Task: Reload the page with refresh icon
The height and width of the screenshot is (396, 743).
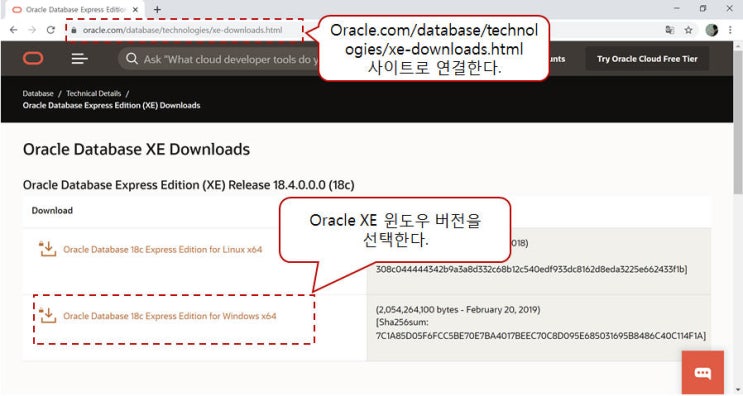Action: (51, 30)
